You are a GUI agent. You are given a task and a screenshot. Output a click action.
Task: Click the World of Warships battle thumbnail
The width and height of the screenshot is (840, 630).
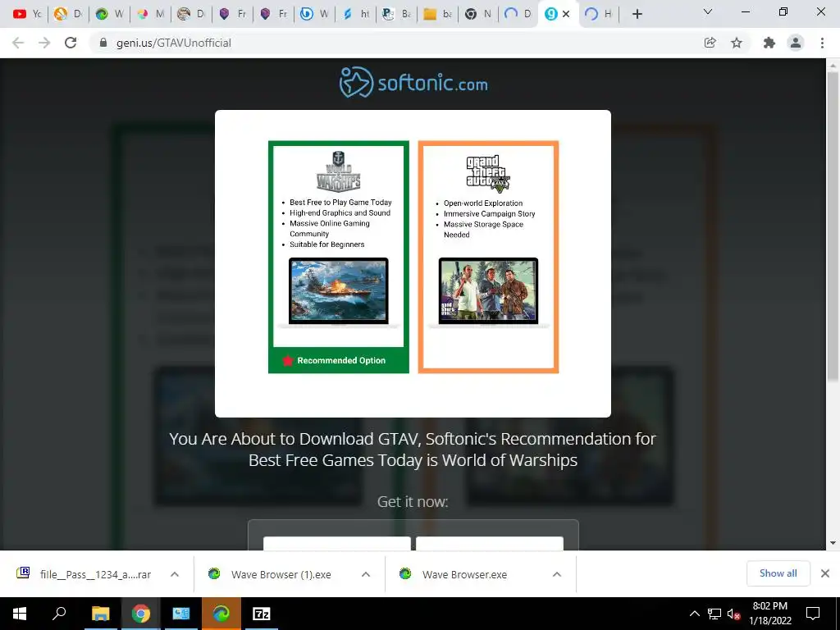pyautogui.click(x=339, y=292)
